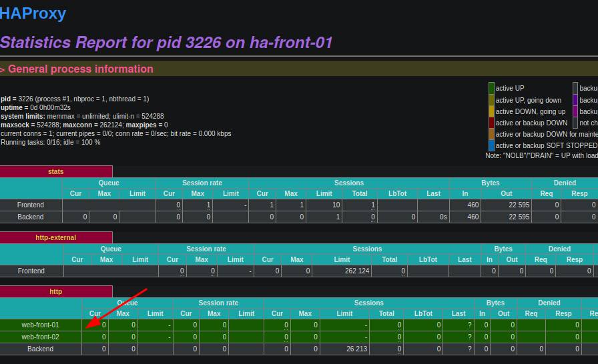The height and width of the screenshot is (364, 598).
Task: Click the 26 213 session limit value
Action: [357, 349]
